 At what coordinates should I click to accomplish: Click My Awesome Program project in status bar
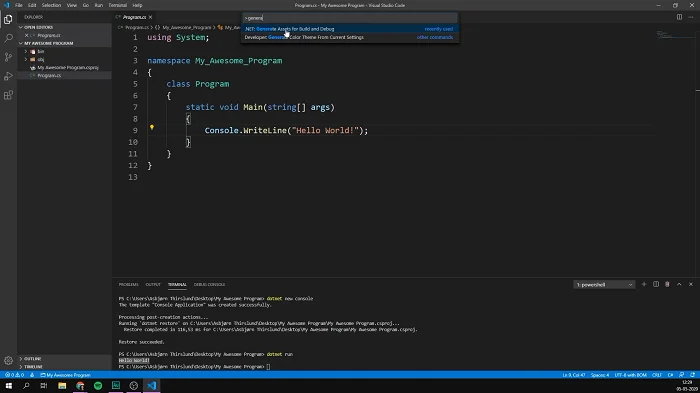[x=65, y=375]
